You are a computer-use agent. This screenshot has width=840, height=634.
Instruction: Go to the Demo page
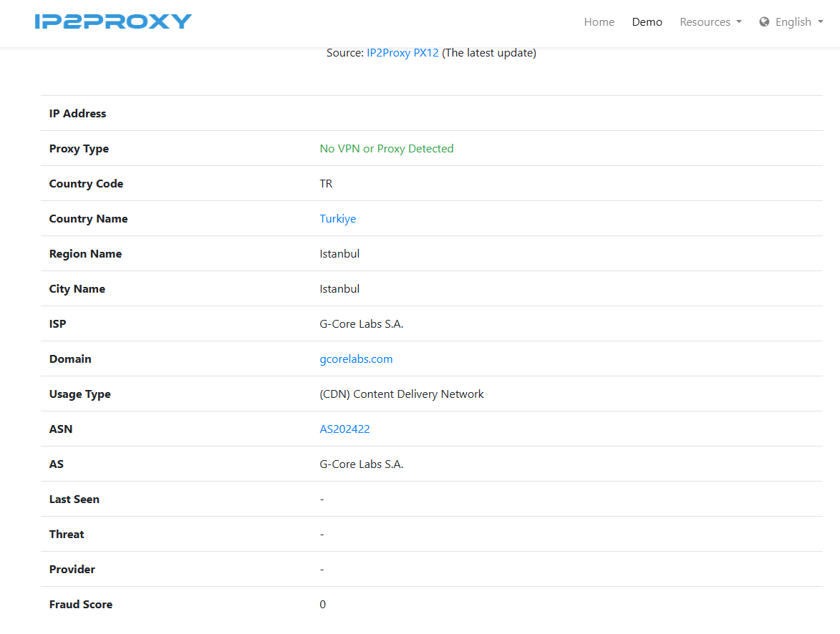(647, 22)
